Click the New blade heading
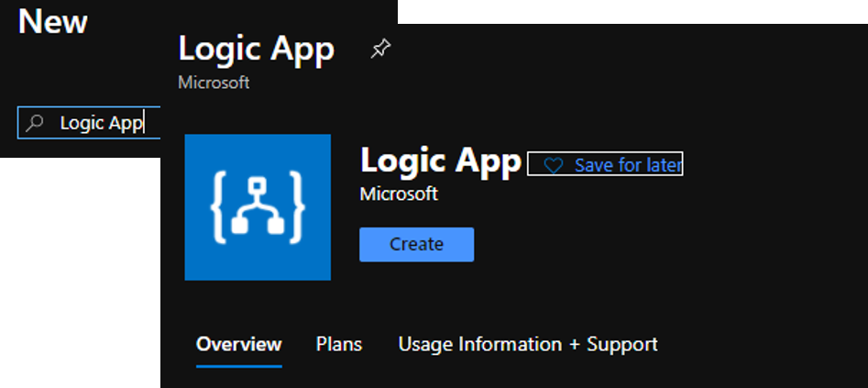The height and width of the screenshot is (388, 868). [53, 21]
